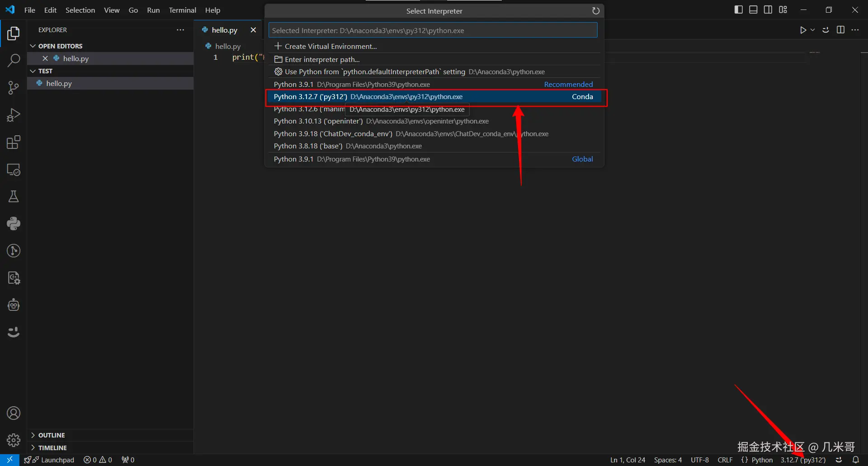Click Launchpad in status bar
Image resolution: width=868 pixels, height=466 pixels.
pos(49,460)
